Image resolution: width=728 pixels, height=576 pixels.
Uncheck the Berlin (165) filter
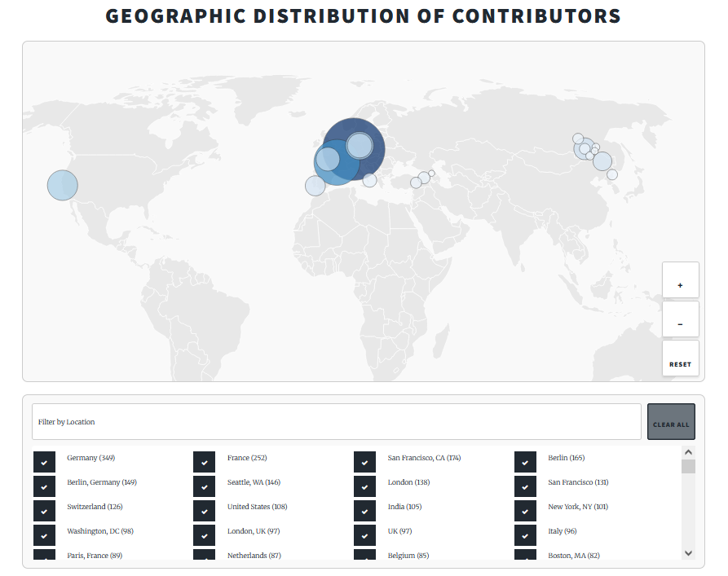pyautogui.click(x=525, y=461)
